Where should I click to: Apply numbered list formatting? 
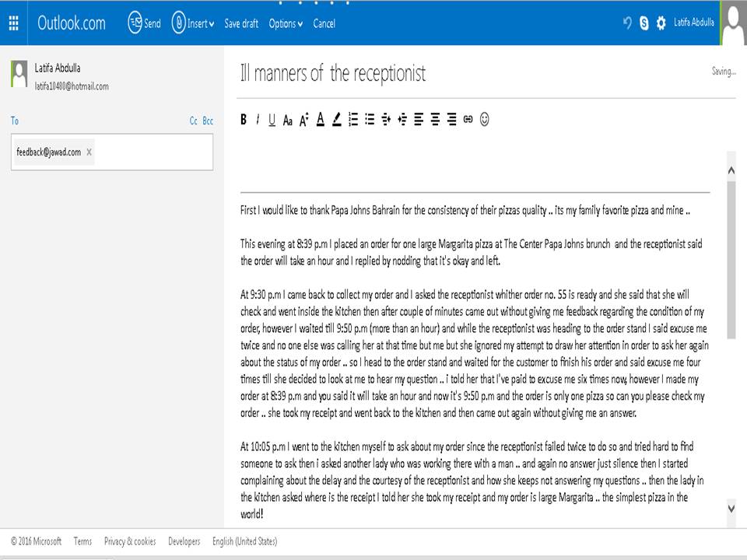coord(352,120)
